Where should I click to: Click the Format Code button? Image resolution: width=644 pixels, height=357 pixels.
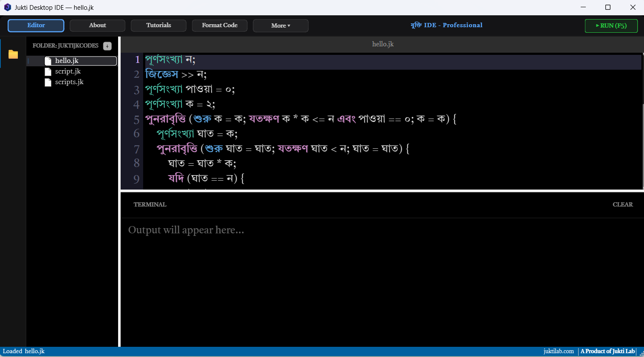[x=220, y=25]
